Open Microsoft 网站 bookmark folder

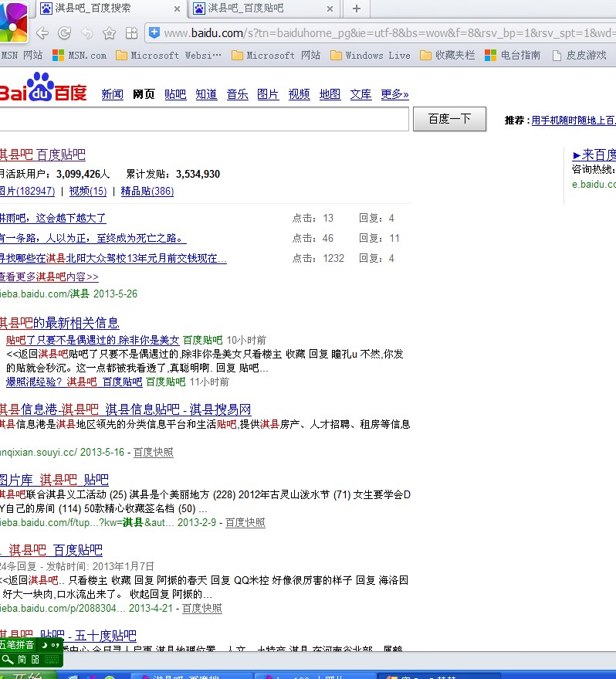click(276, 56)
